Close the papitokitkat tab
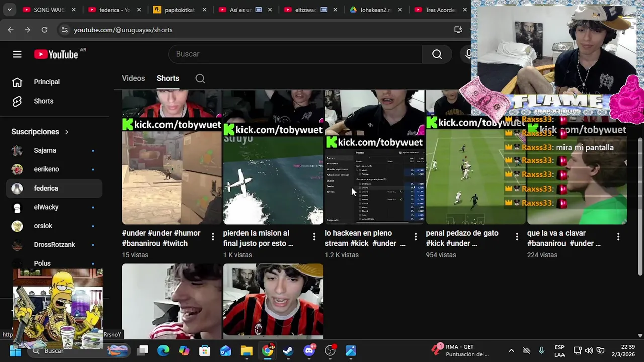 (204, 10)
